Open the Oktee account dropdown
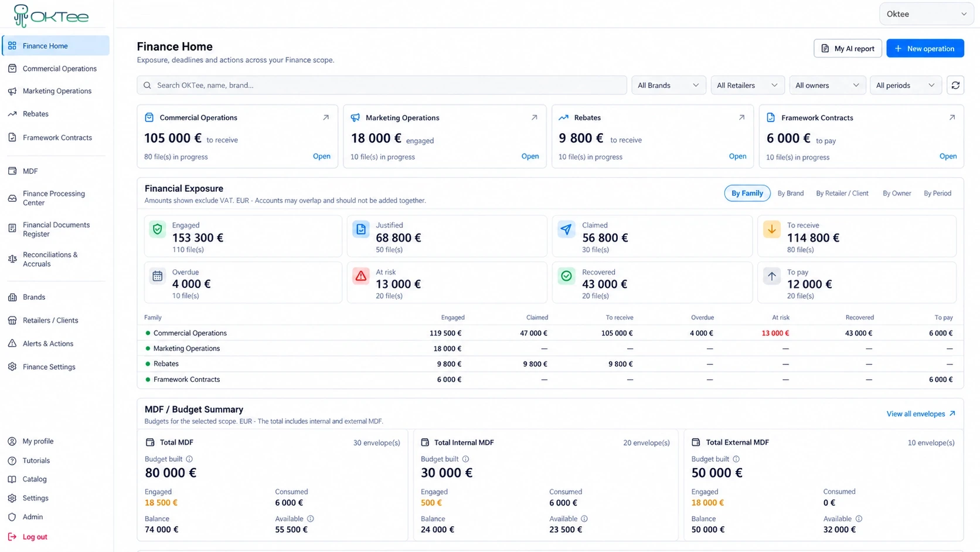Image resolution: width=980 pixels, height=552 pixels. coord(926,14)
